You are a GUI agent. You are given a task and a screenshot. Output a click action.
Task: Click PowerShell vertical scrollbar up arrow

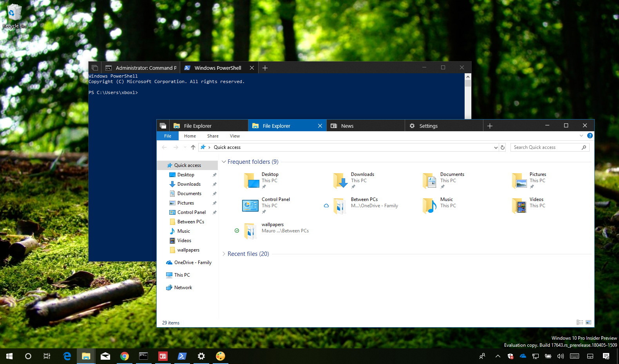click(468, 77)
